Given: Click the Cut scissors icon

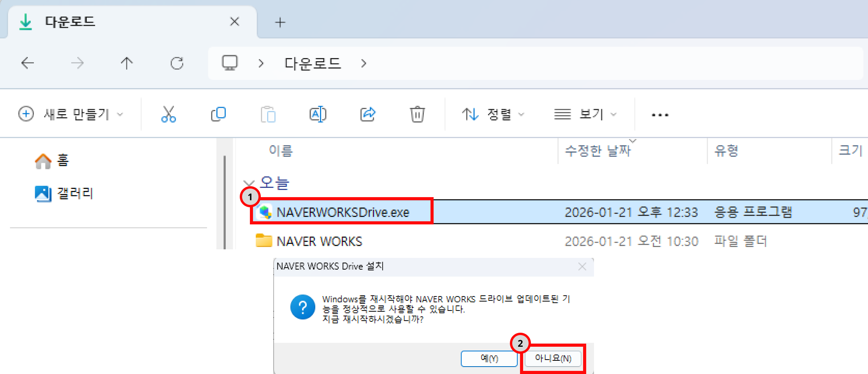Looking at the screenshot, I should tap(169, 114).
